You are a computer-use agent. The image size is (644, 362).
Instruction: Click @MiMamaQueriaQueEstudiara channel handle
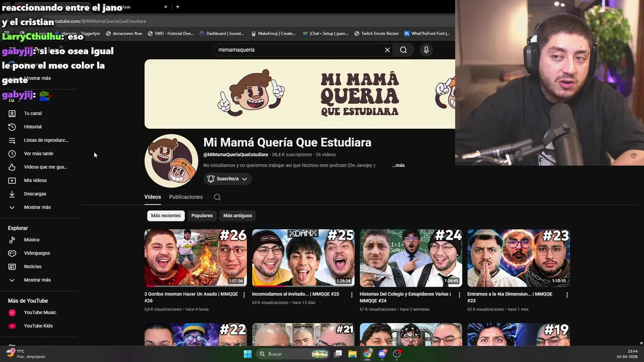click(x=235, y=155)
